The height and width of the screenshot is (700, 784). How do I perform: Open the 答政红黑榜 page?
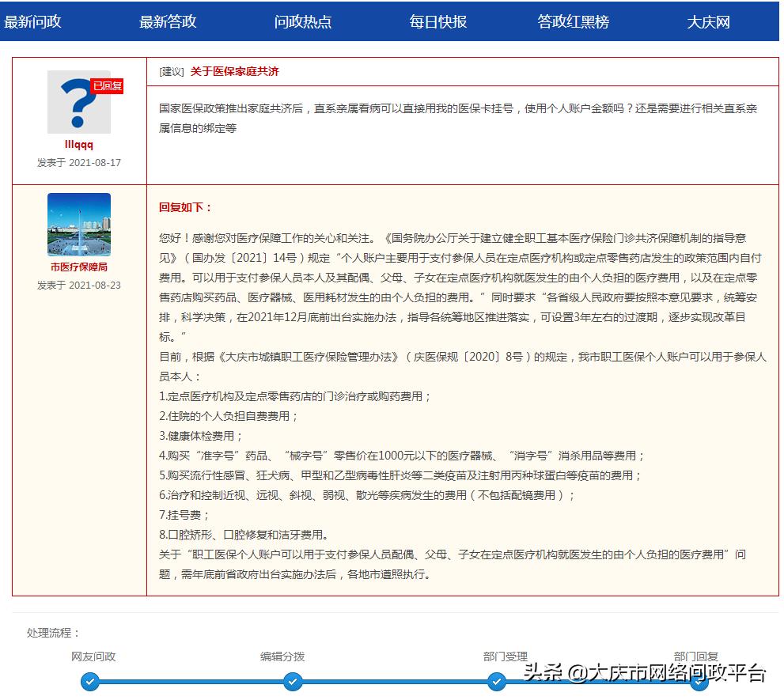(572, 23)
